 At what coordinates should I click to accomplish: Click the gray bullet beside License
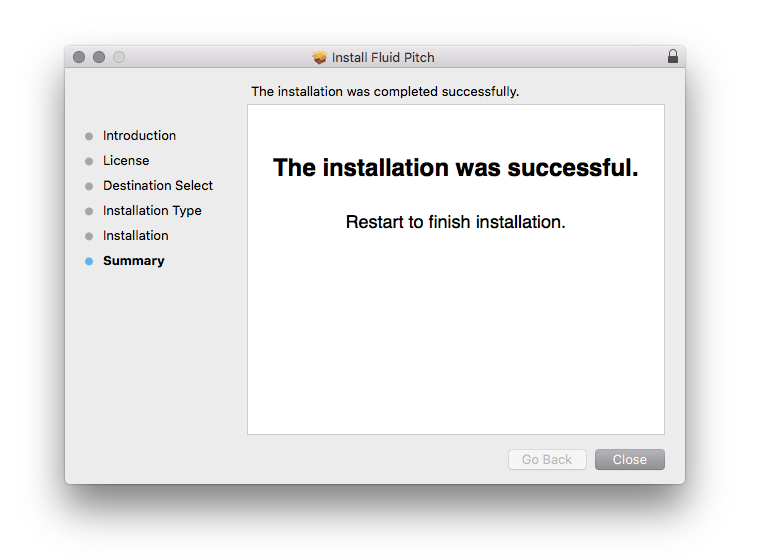point(89,161)
